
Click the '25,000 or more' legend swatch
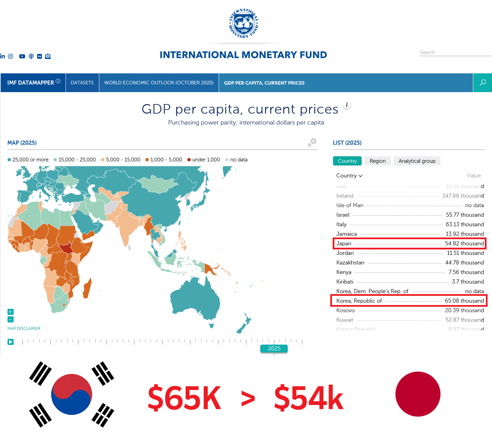9,160
